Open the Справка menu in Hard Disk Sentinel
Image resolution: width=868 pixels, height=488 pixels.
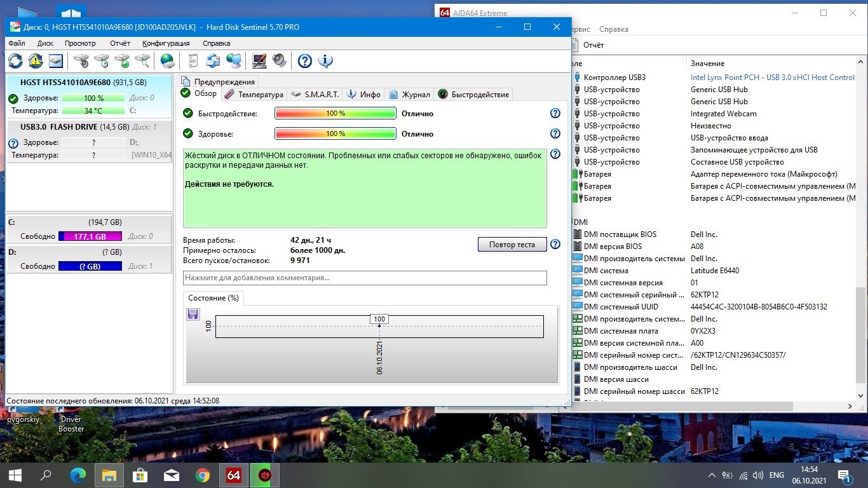coord(216,43)
